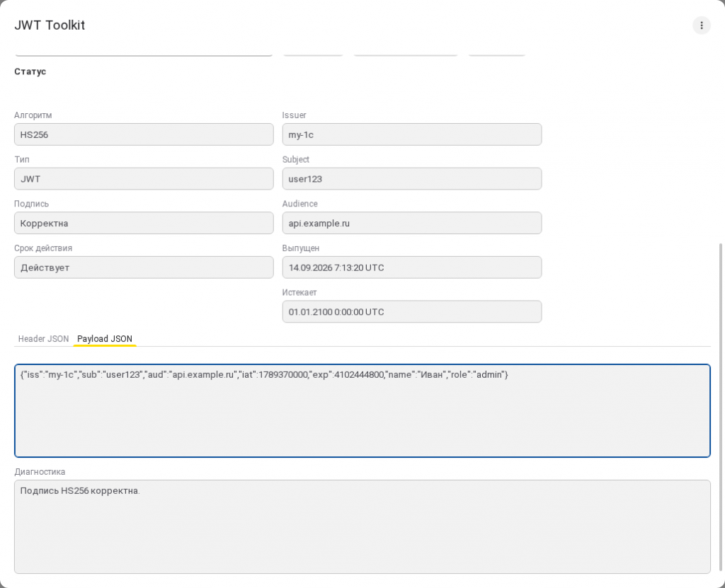
Task: Click the Выпущен date field
Action: click(x=412, y=267)
